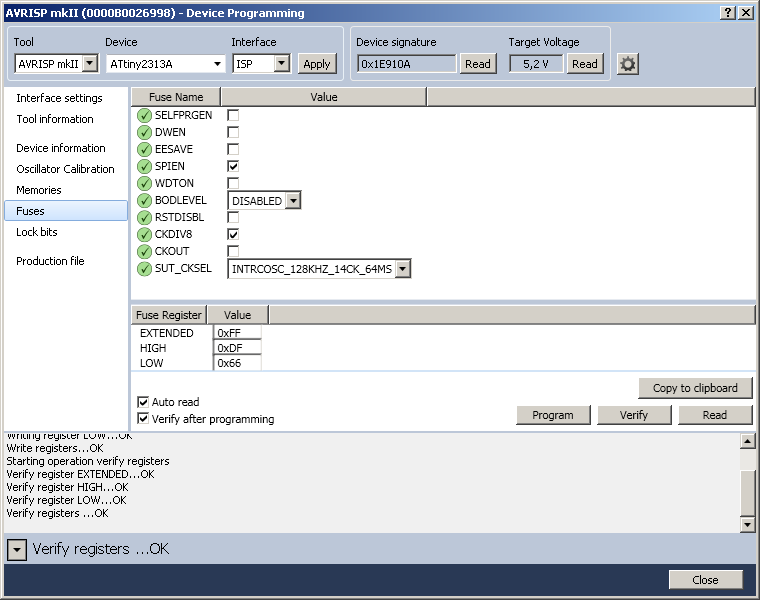Enable the SELFPRGEN fuse checkbox

pyautogui.click(x=233, y=115)
